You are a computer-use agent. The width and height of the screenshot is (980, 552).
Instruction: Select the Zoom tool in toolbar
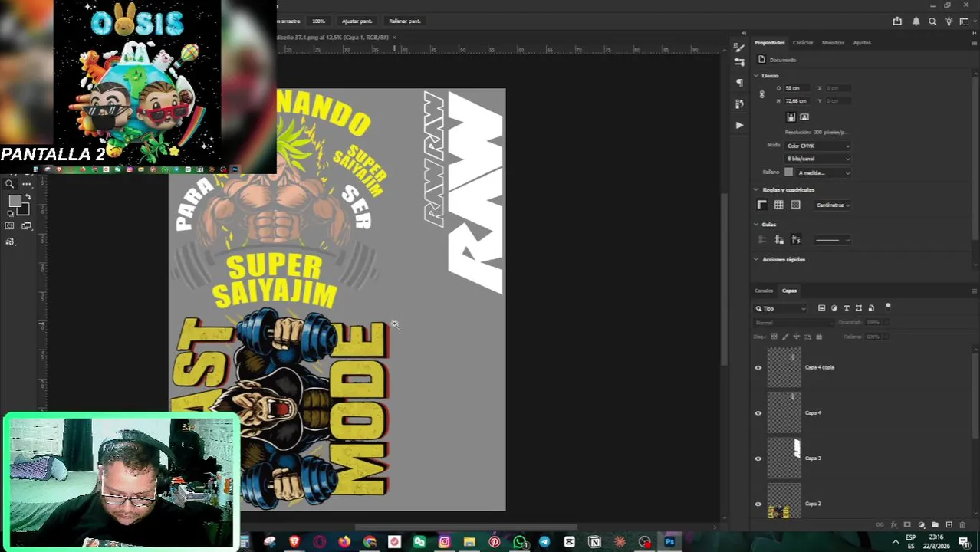(10, 184)
